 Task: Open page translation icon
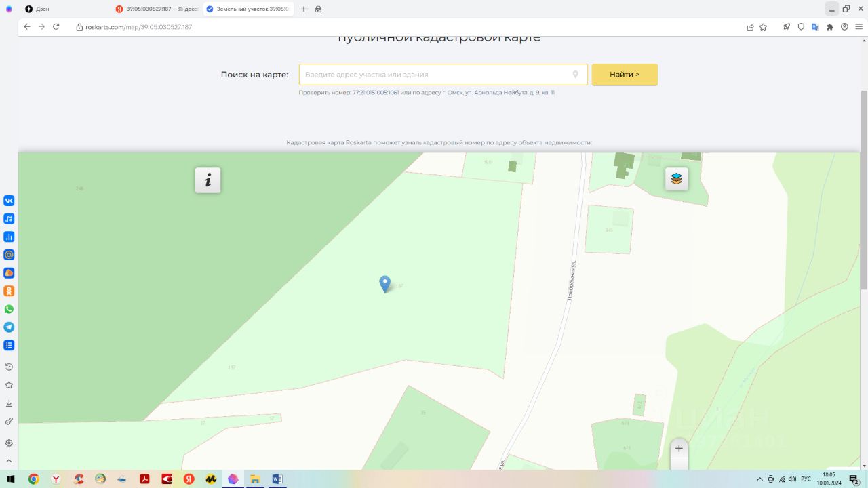(815, 27)
